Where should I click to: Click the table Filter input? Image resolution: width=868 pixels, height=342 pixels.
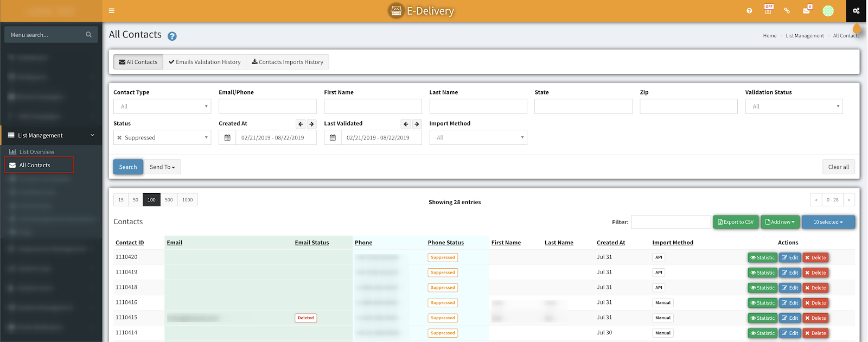[x=671, y=221]
